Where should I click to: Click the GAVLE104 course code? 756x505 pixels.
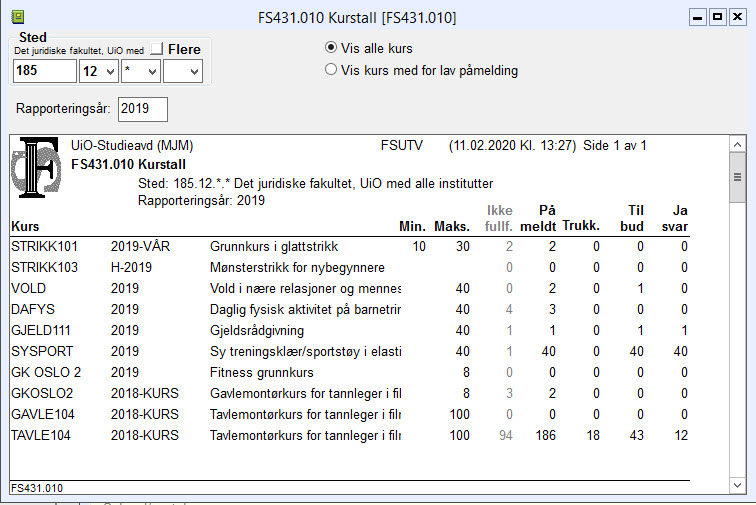click(x=43, y=414)
